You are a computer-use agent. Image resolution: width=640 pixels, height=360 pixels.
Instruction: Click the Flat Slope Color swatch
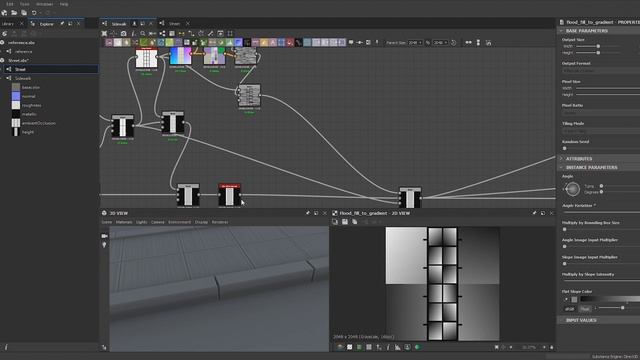[574, 300]
